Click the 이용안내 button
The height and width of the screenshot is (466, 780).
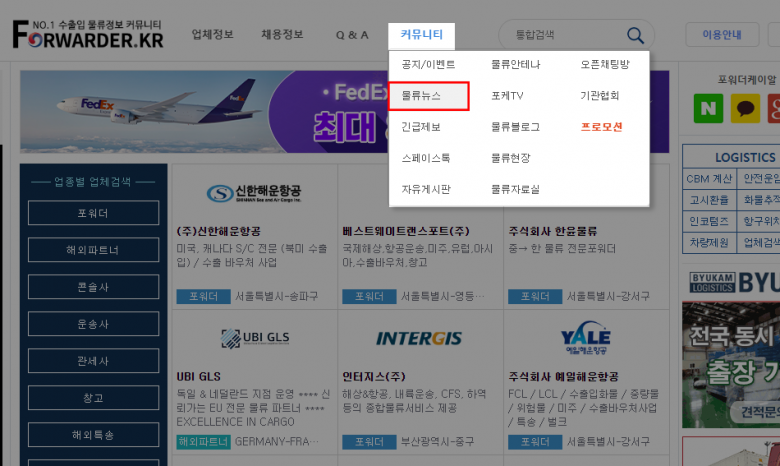coord(722,35)
